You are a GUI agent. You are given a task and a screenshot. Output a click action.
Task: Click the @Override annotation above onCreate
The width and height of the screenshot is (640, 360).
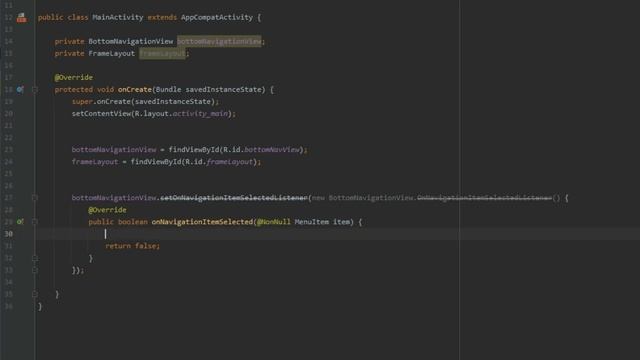pyautogui.click(x=73, y=77)
